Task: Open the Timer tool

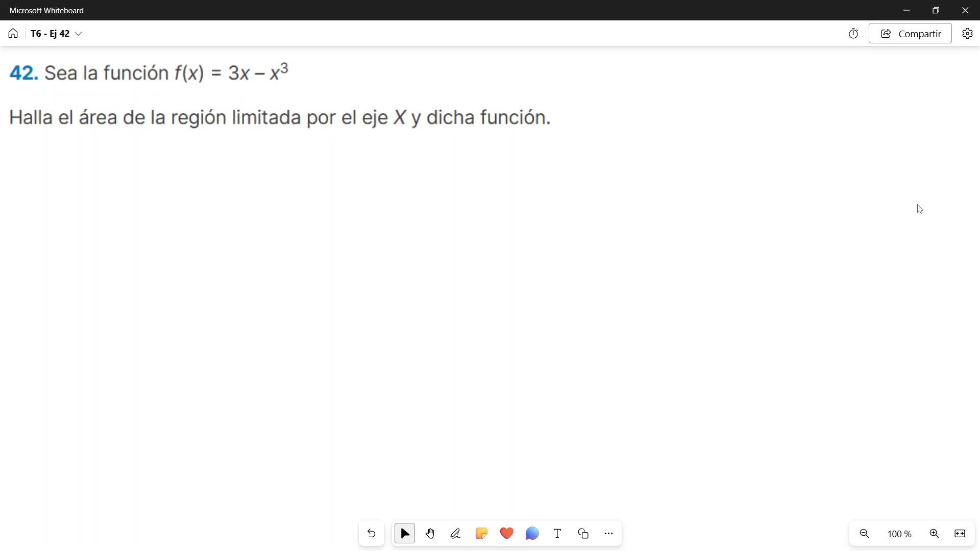Action: tap(853, 34)
